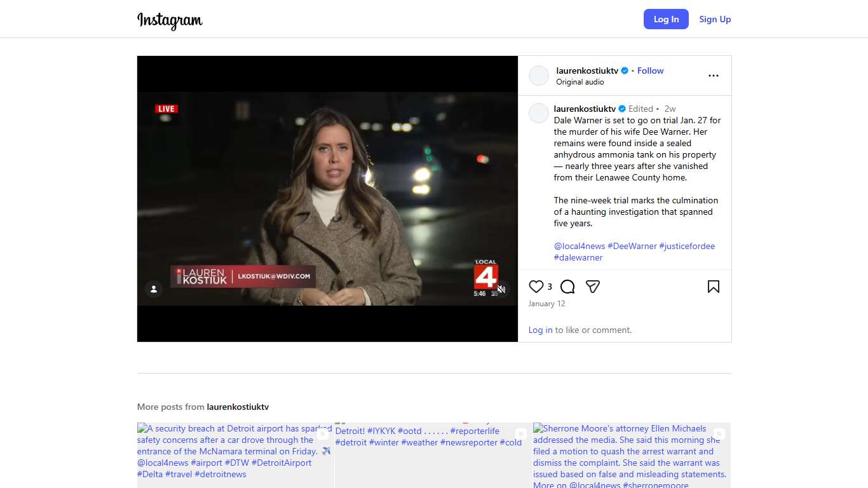Screen dimensions: 868x488
Task: Show tagged people on video
Action: [x=154, y=289]
